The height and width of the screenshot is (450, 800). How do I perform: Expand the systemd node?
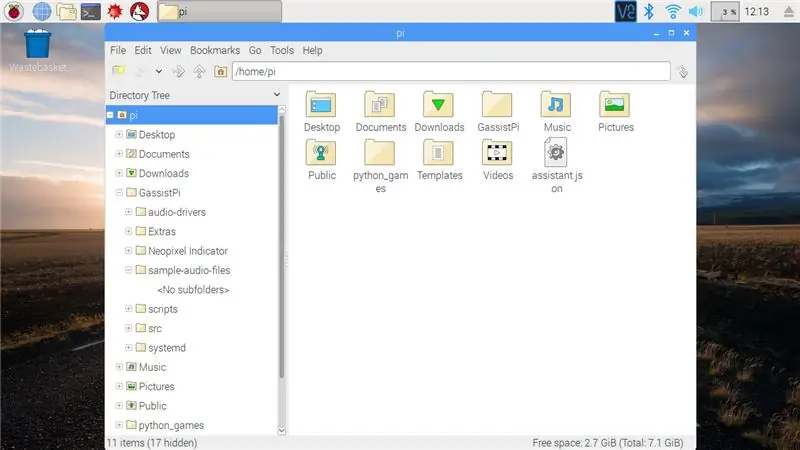[x=129, y=348]
